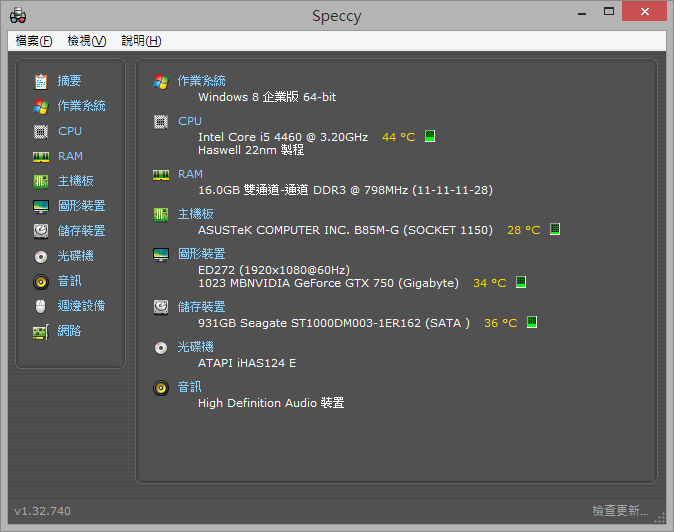Click optical disc icon in summary panel

point(161,348)
